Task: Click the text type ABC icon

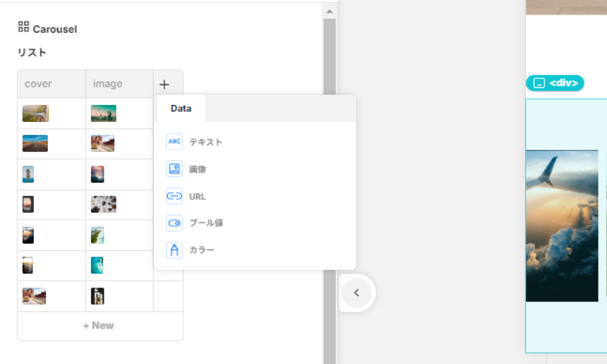Action: (x=174, y=142)
